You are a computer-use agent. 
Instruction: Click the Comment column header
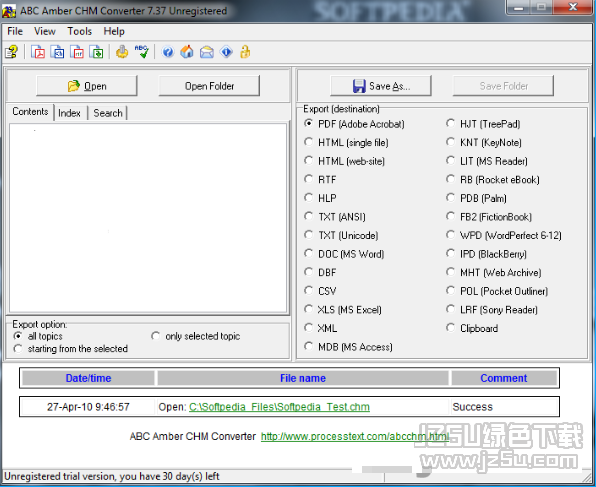pos(504,378)
